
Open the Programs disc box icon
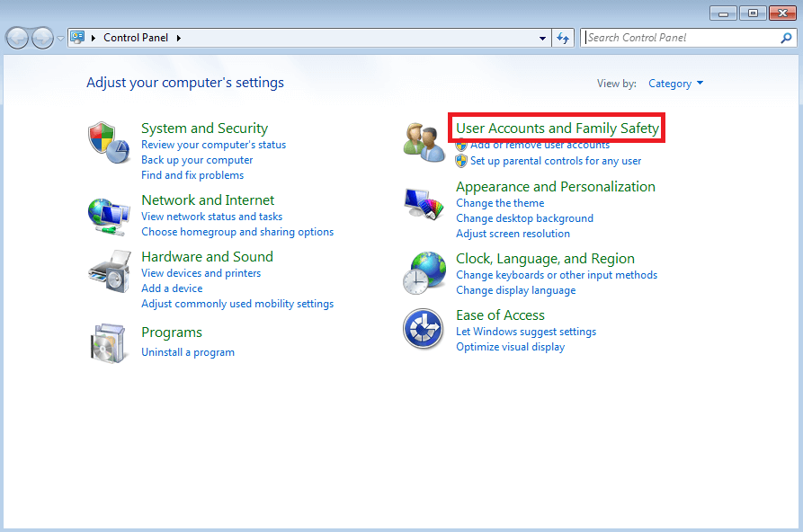(x=108, y=343)
